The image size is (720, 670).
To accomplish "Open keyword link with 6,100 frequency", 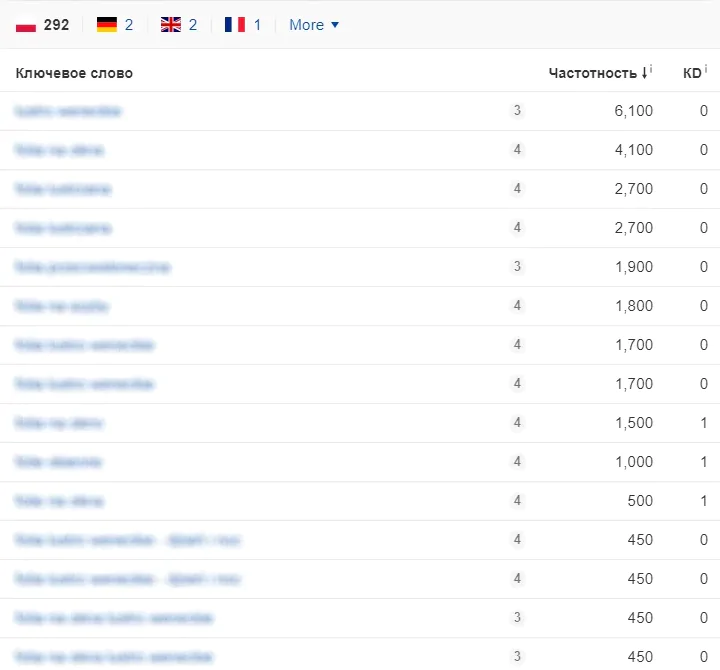I will 68,111.
